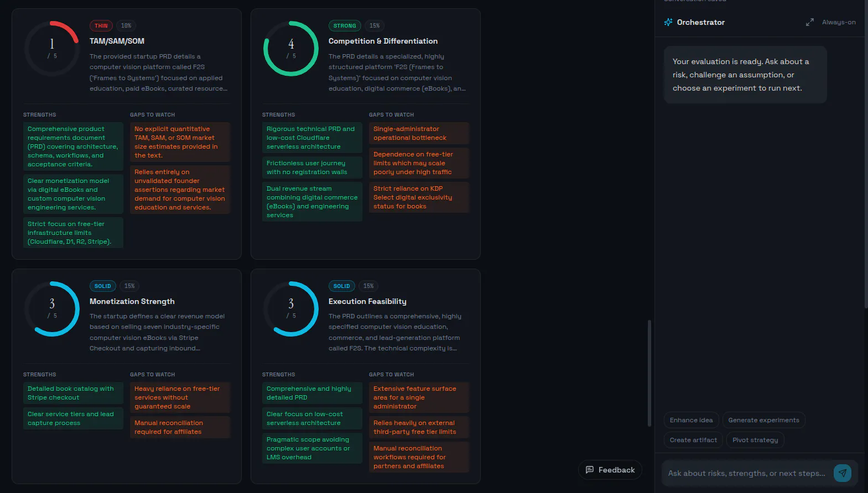The width and height of the screenshot is (868, 493).
Task: Open the Feedback button
Action: 610,470
